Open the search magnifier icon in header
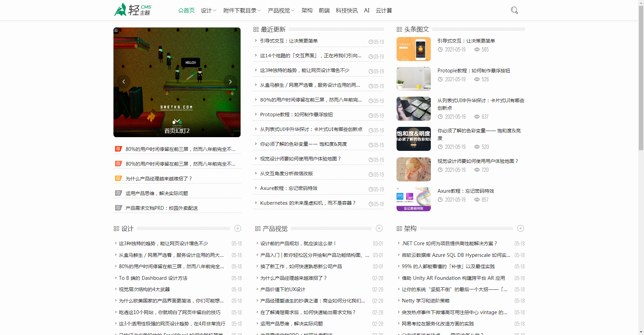This screenshot has width=644, height=335. tap(514, 10)
